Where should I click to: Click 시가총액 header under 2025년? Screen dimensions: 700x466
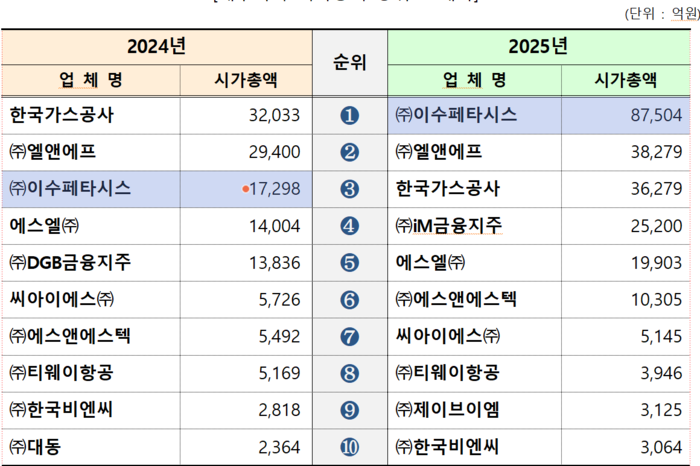(626, 80)
